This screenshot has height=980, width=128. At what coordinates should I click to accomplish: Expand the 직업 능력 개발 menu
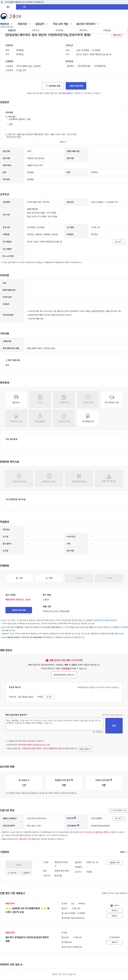tap(63, 24)
